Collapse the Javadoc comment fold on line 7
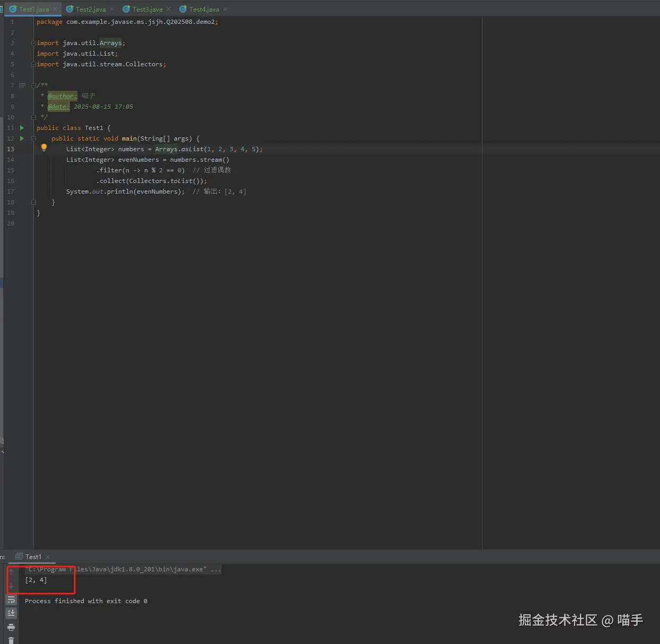Screen dimensions: 660x644 33,85
